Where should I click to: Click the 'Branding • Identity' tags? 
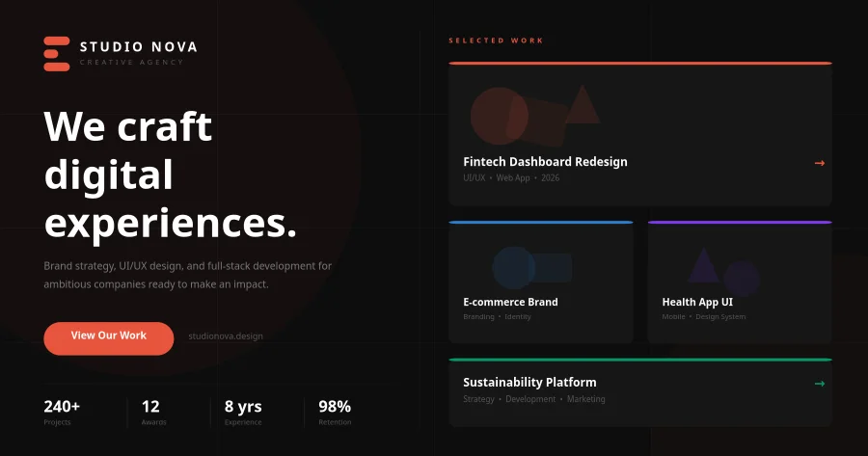497,316
